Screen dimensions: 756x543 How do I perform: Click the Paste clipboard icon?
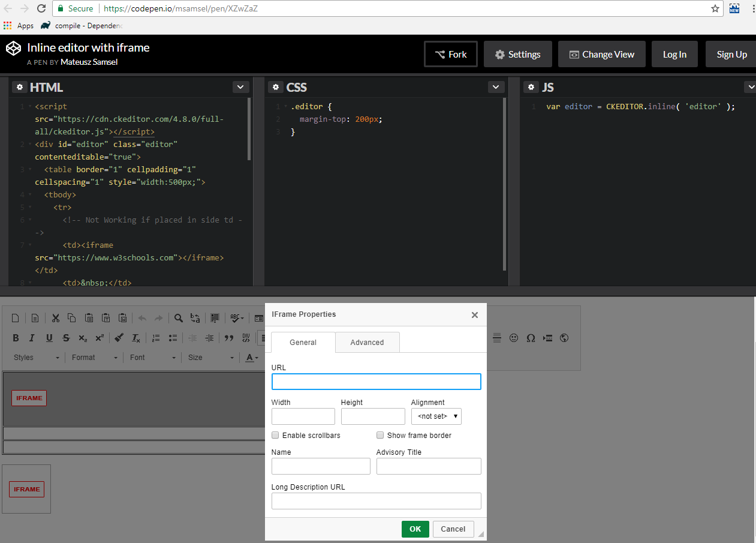coord(89,318)
